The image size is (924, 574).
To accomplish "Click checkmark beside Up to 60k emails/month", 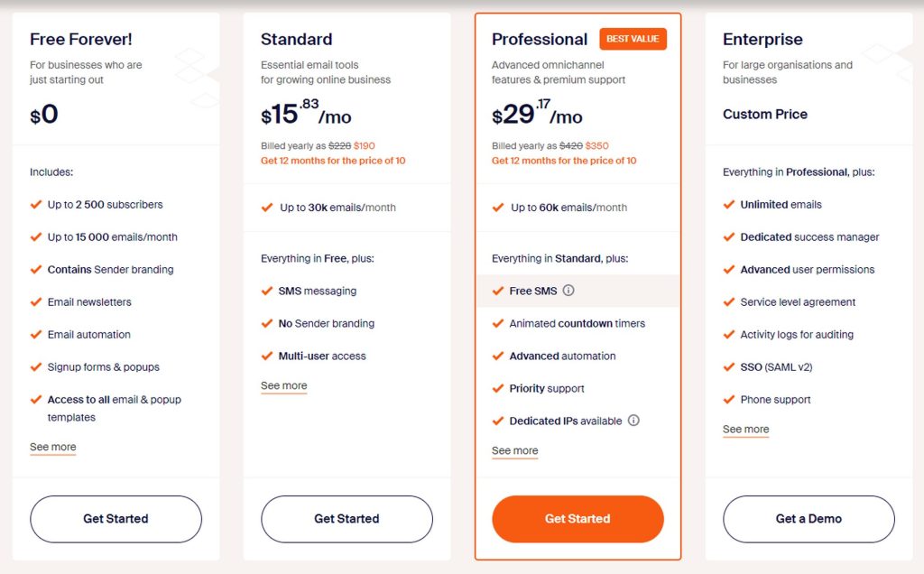I will click(x=498, y=208).
